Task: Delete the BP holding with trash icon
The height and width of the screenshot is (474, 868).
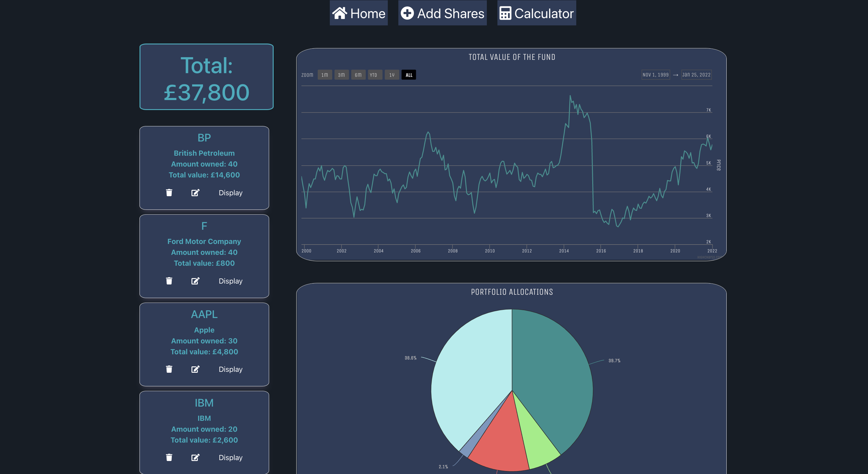Action: [169, 193]
